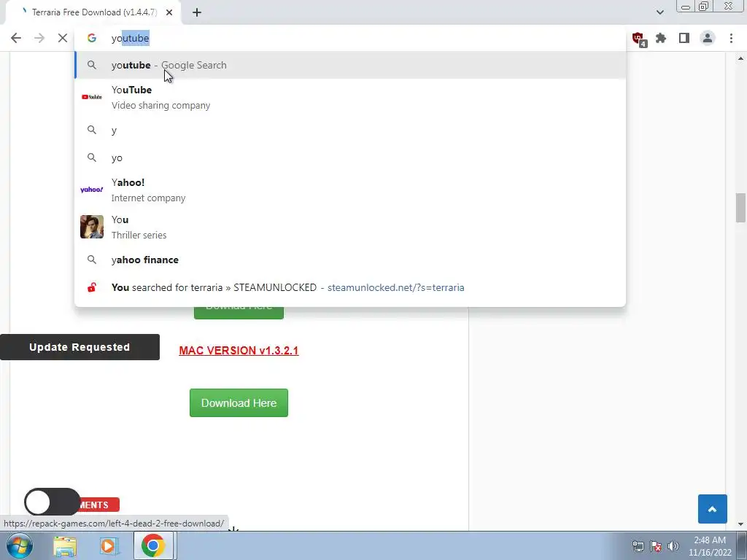The width and height of the screenshot is (747, 560).
Task: Select the You Thriller series suggestion
Action: coord(350,227)
